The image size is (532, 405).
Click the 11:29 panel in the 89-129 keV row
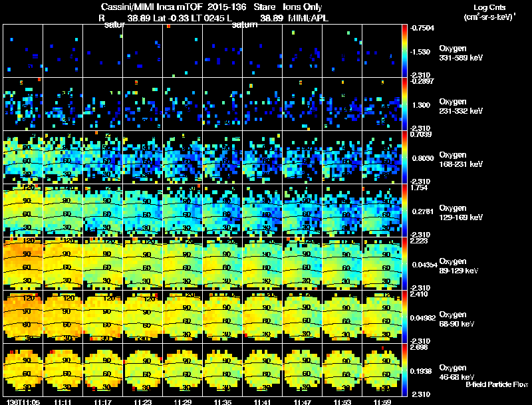click(182, 263)
